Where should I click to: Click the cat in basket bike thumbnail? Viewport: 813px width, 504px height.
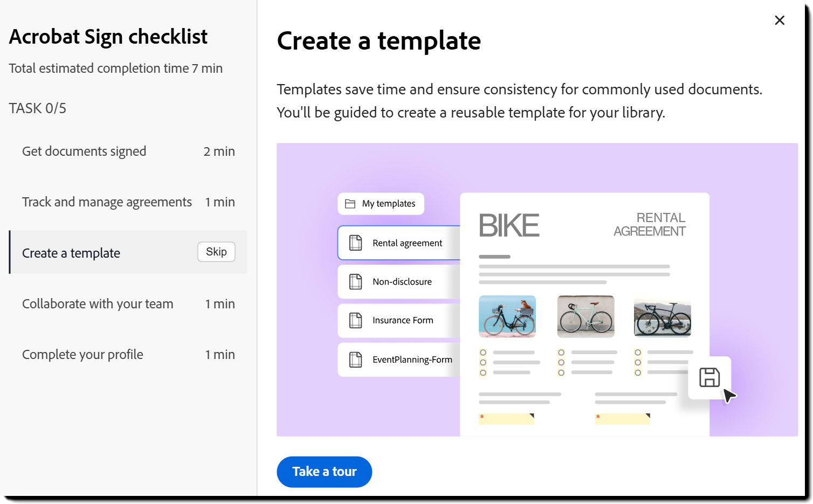(x=507, y=317)
